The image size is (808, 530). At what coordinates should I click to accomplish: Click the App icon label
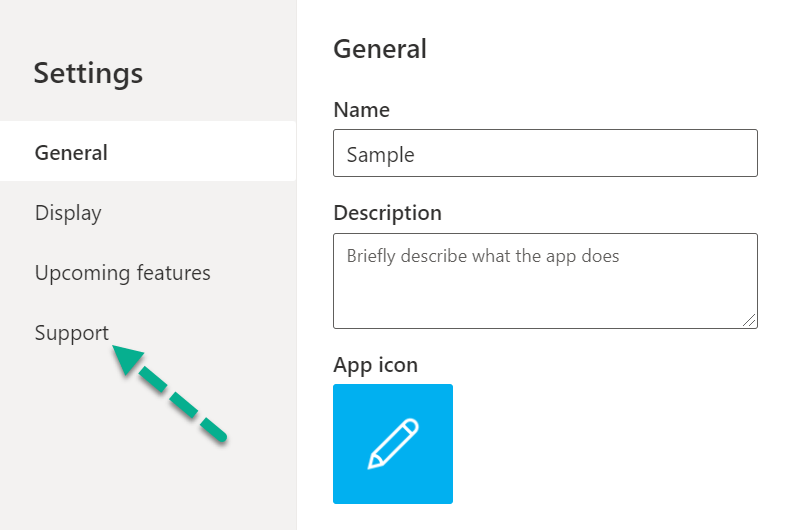coord(375,365)
